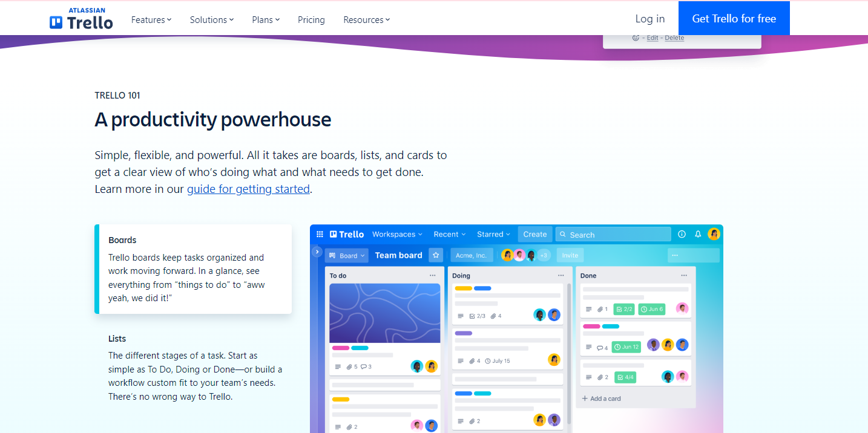Click the pink label on the To do cover card
868x433 pixels.
[x=341, y=348]
